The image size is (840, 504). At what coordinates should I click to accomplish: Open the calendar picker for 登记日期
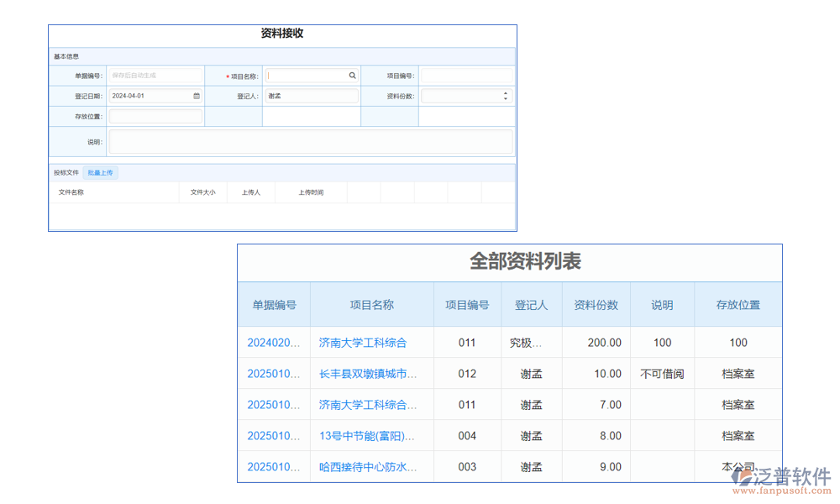coord(196,95)
